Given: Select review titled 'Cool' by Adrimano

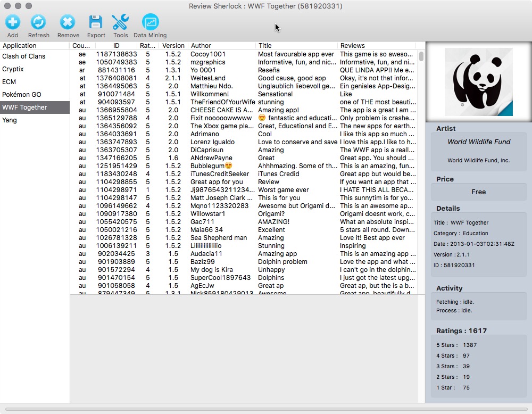Looking at the screenshot, I should [244, 134].
